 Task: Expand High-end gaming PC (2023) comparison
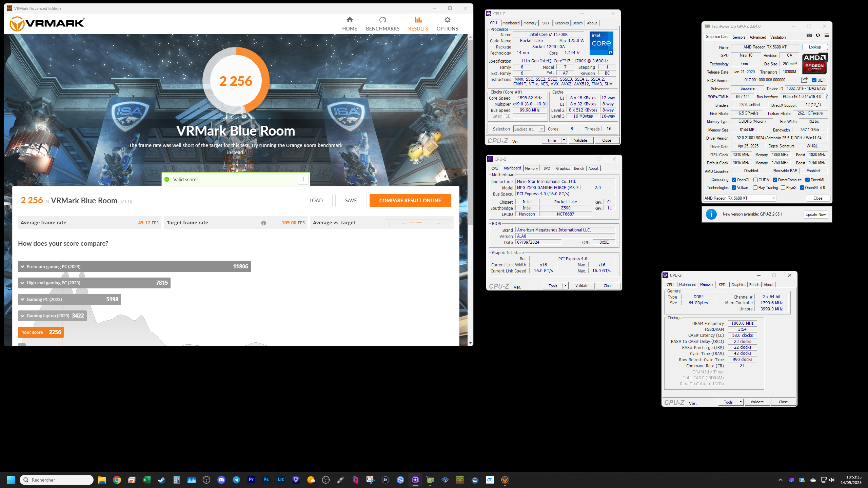pos(94,283)
